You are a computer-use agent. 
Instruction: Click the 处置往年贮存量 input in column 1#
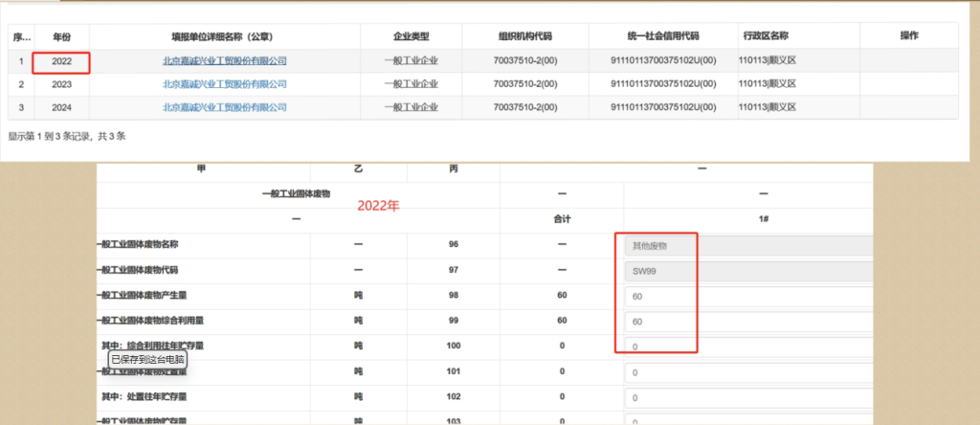tap(746, 397)
